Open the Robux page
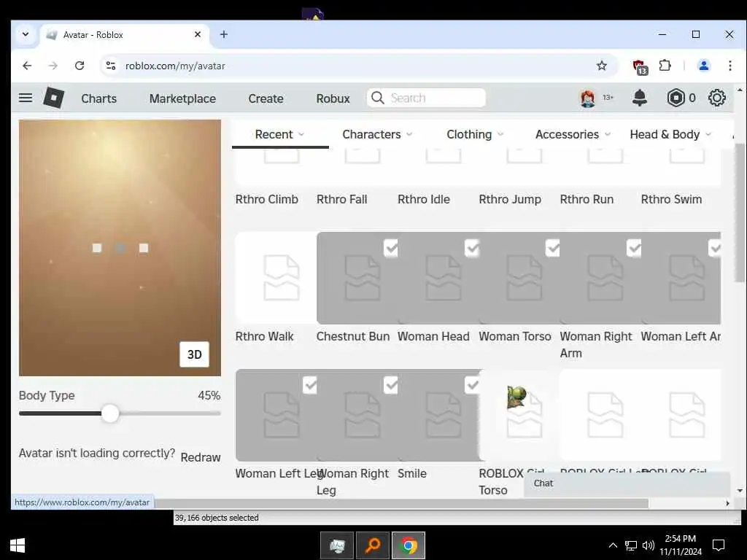The height and width of the screenshot is (560, 747). coord(333,98)
